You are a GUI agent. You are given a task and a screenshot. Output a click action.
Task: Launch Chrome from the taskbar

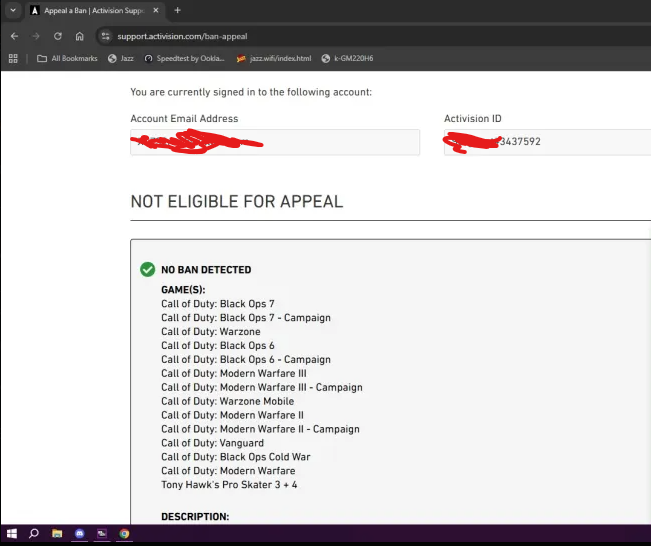pos(124,534)
